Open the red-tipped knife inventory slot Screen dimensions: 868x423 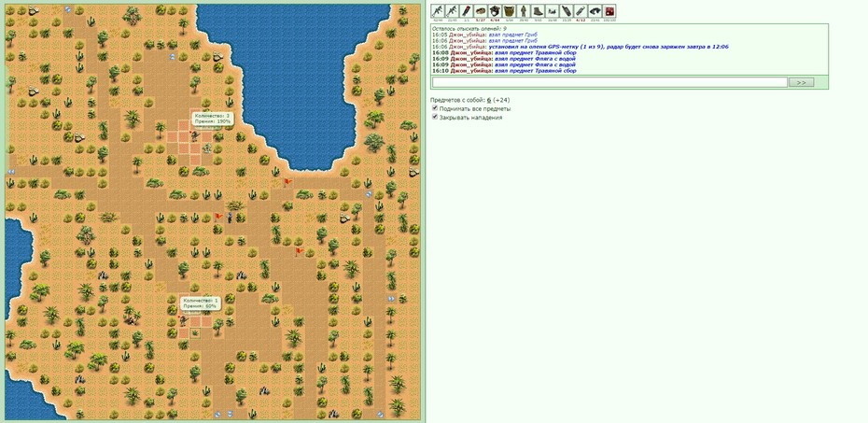pyautogui.click(x=466, y=11)
